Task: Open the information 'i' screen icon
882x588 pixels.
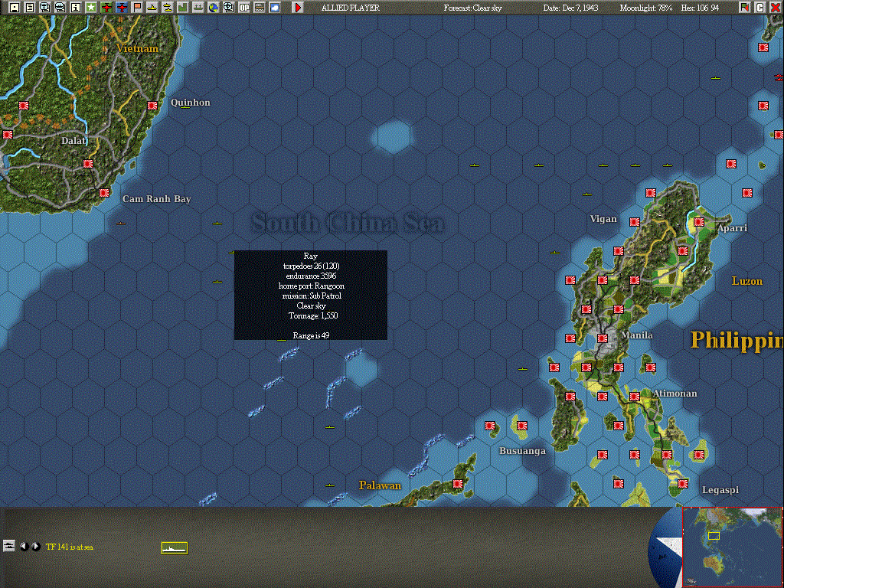Action: pos(75,8)
